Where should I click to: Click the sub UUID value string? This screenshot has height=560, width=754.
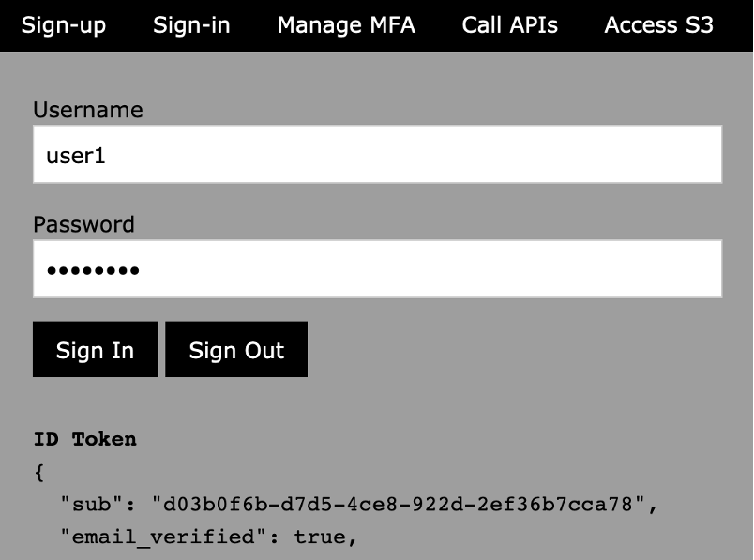[399, 505]
